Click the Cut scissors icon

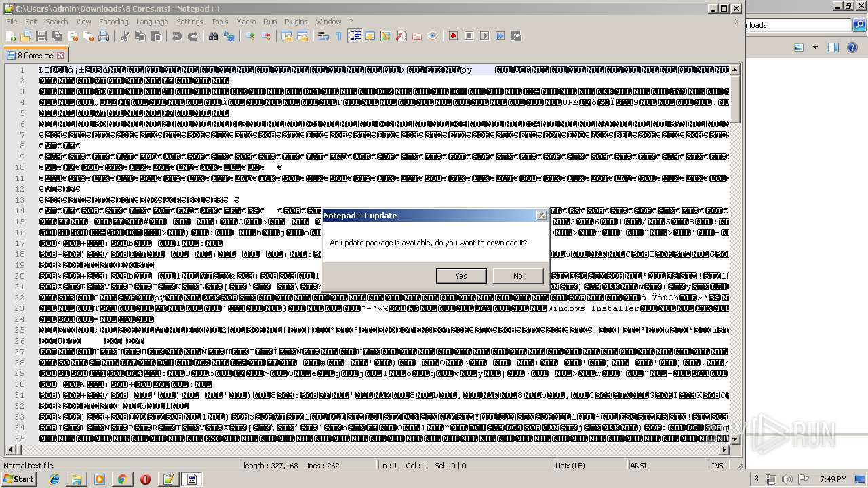125,36
